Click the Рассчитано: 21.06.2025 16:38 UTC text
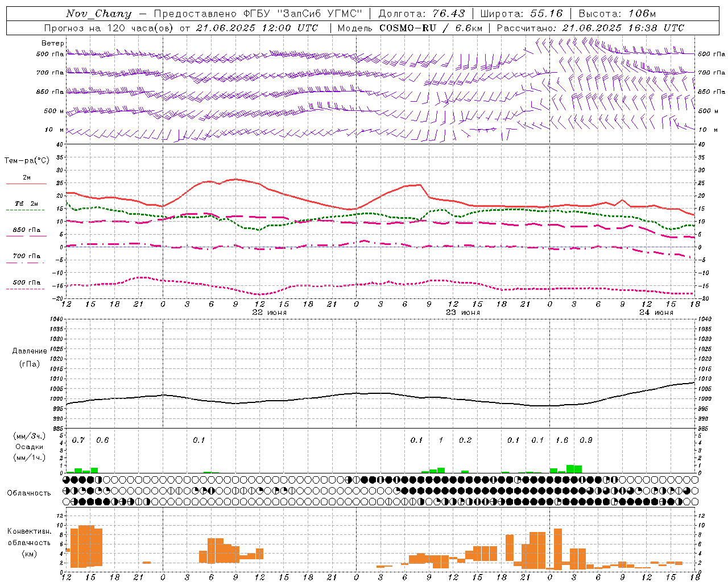Screen dimensions: 728x582 point(590,28)
